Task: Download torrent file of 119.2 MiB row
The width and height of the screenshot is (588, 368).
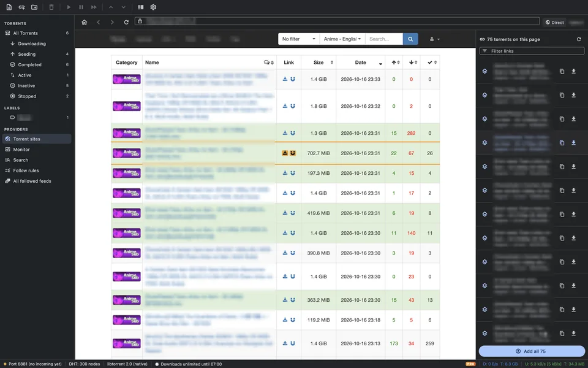Action: coord(285,320)
